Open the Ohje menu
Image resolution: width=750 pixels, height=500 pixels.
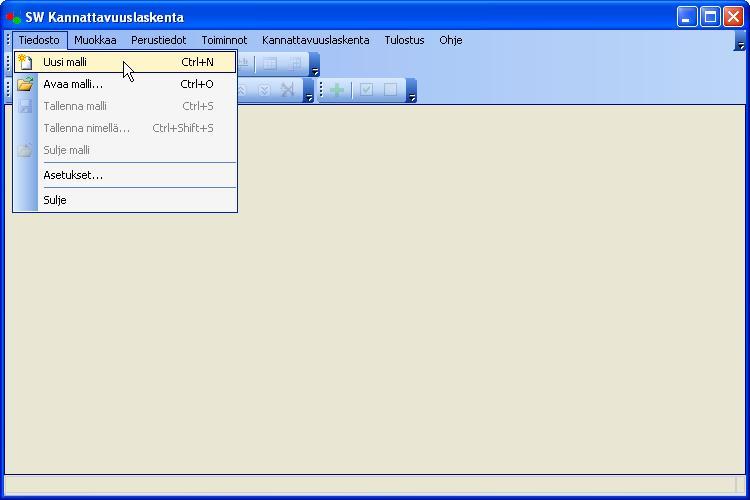[x=451, y=40]
